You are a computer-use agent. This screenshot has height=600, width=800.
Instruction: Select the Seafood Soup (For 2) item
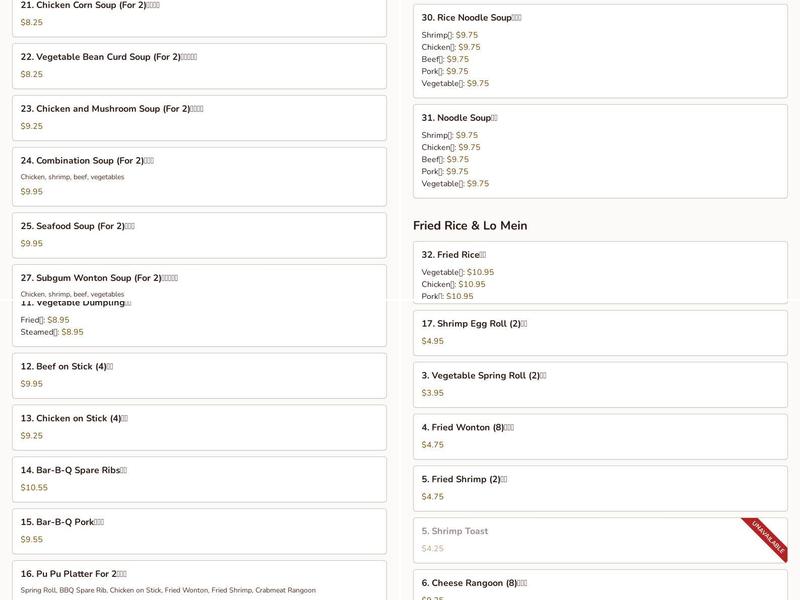point(199,235)
